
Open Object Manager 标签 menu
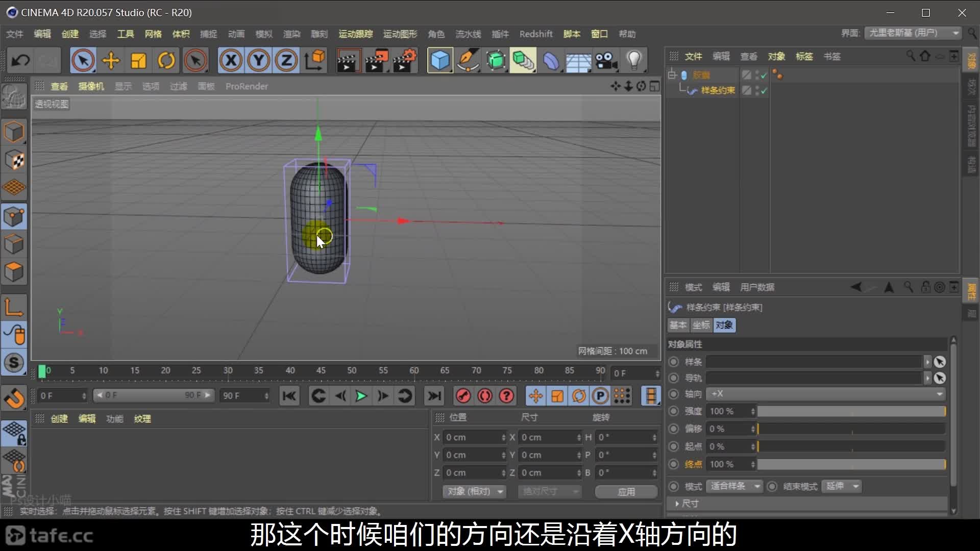coord(804,56)
